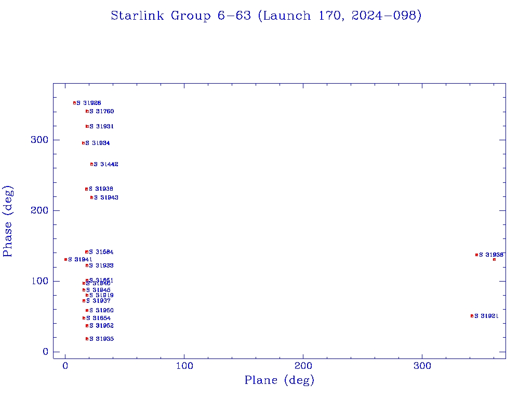The width and height of the screenshot is (532, 399).
Task: Click the 300 tick label on Phase axis
Action: click(39, 140)
